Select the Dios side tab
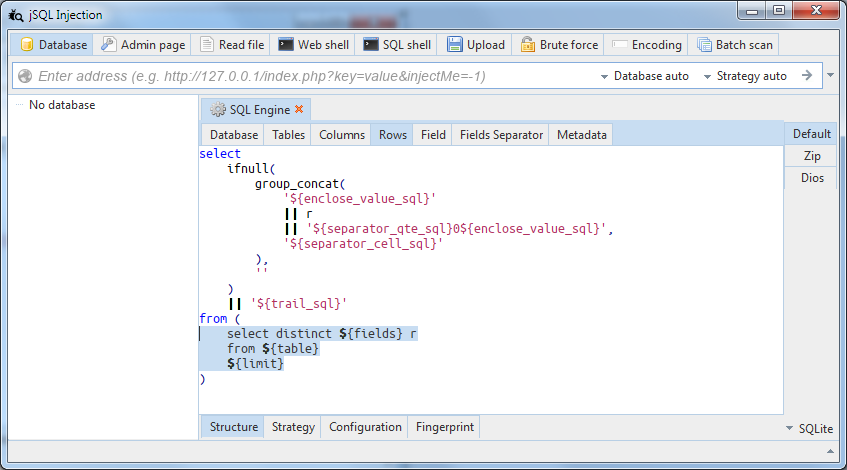847x470 pixels. [811, 178]
